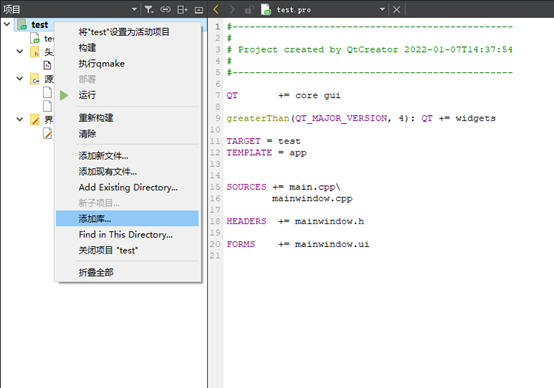554x388 pixels.
Task: Click the test.pro file name in toolbar
Action: pyautogui.click(x=294, y=10)
